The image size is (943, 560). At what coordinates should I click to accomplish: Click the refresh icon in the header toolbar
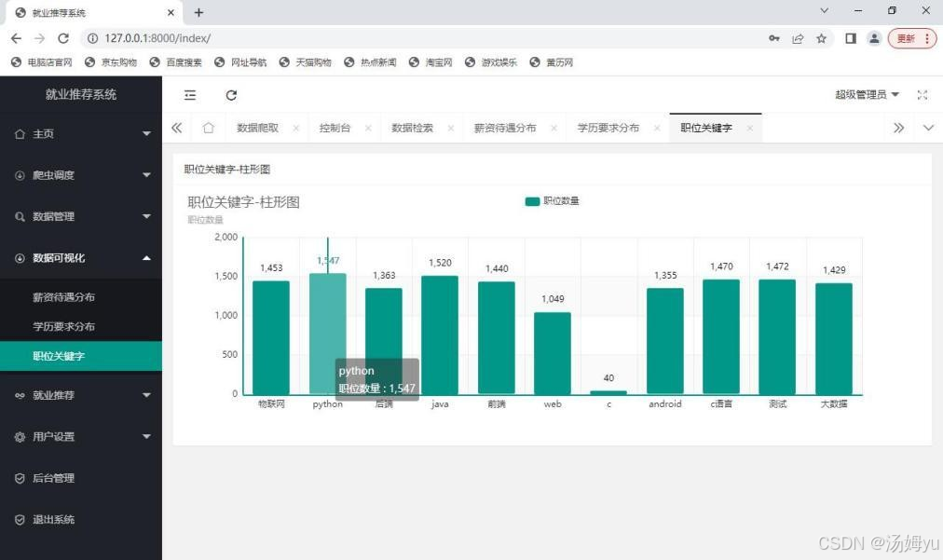tap(231, 95)
